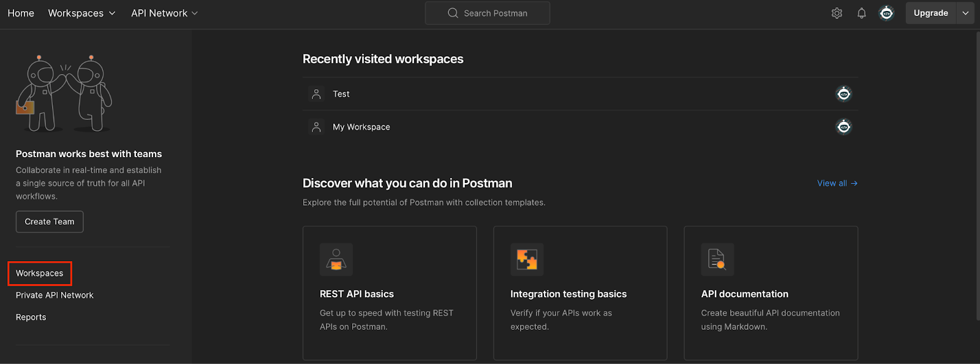Click the avatar icon on Test row

(x=843, y=94)
